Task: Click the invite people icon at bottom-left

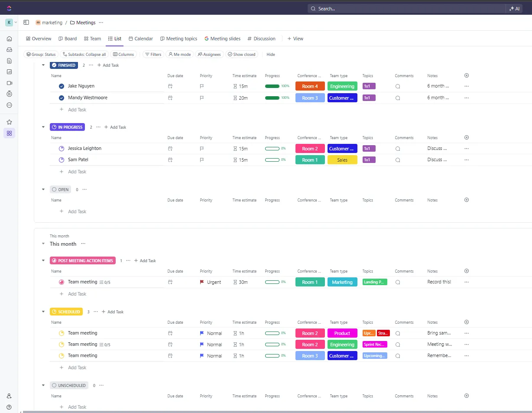Action: coord(9,396)
